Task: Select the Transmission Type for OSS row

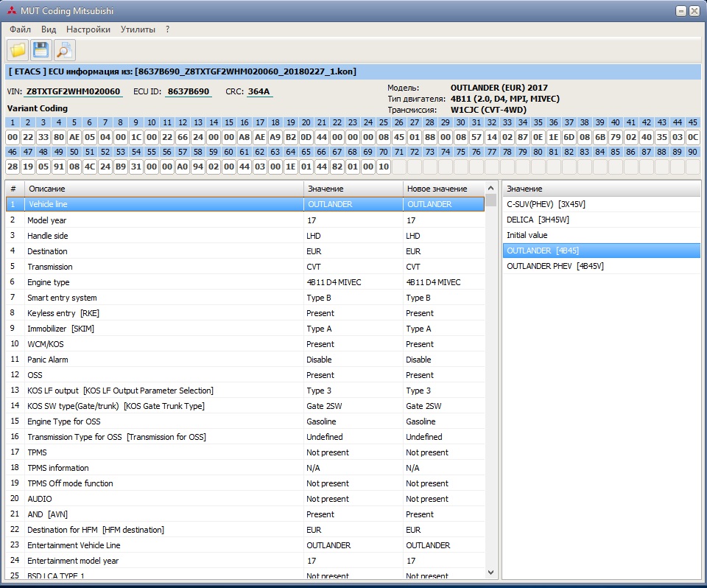Action: click(x=245, y=437)
